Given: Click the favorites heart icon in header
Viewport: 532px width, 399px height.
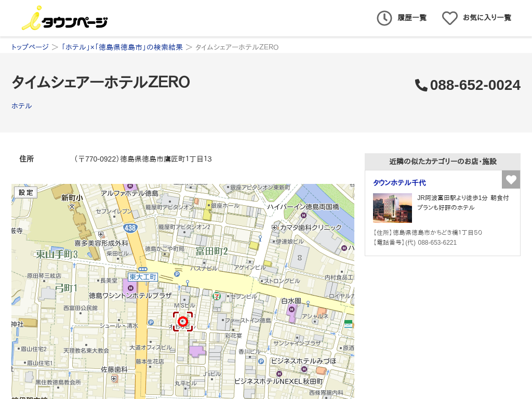Looking at the screenshot, I should (449, 18).
